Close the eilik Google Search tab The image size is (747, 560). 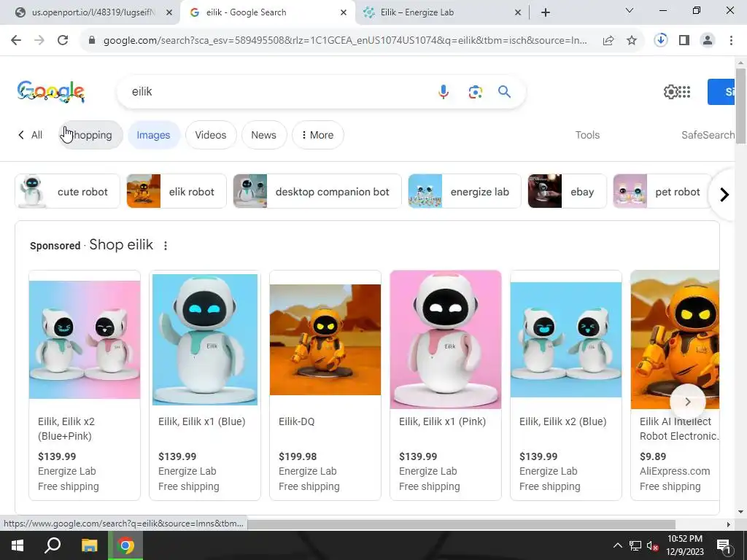tap(343, 12)
